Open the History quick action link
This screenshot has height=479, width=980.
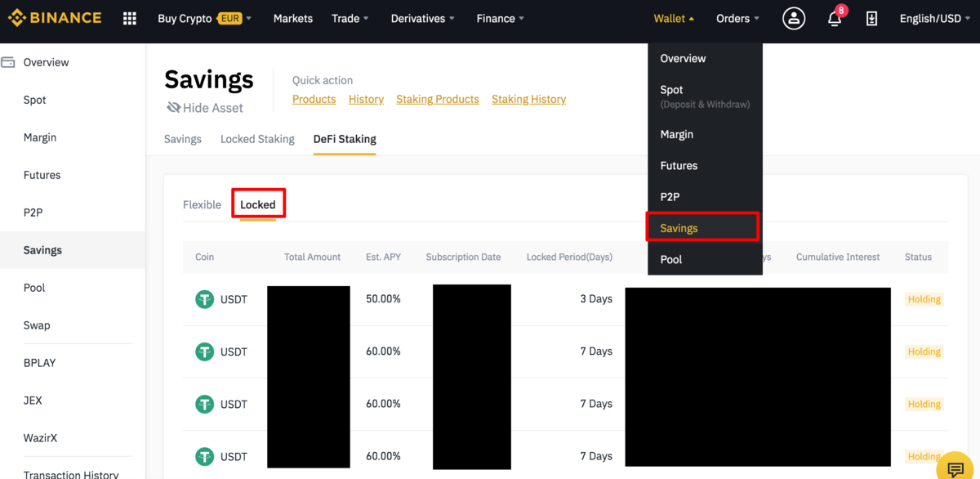(x=366, y=99)
